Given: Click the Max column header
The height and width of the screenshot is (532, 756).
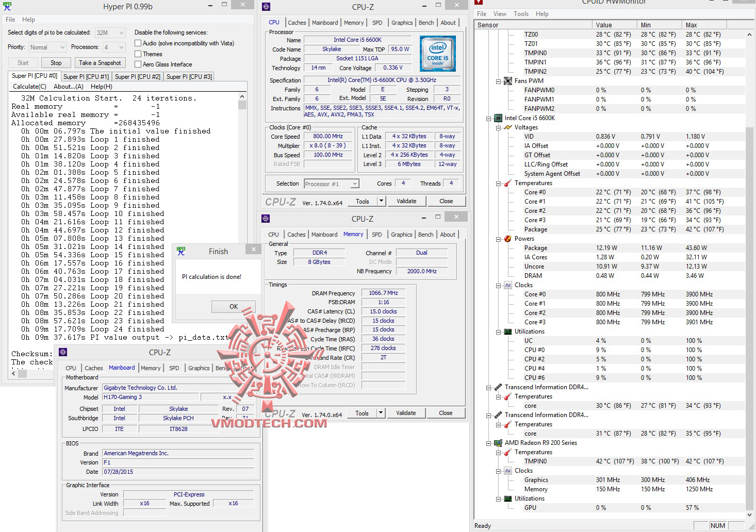Looking at the screenshot, I should point(704,25).
